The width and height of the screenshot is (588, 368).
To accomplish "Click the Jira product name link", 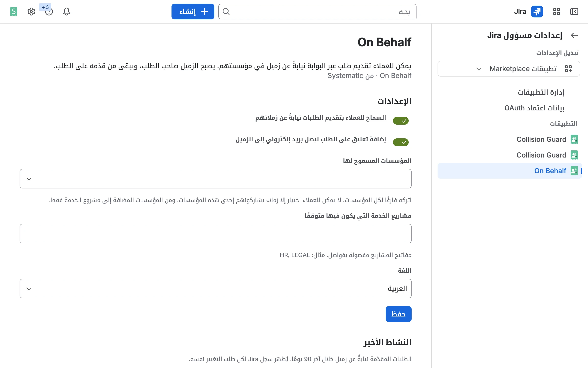I will 520,12.
